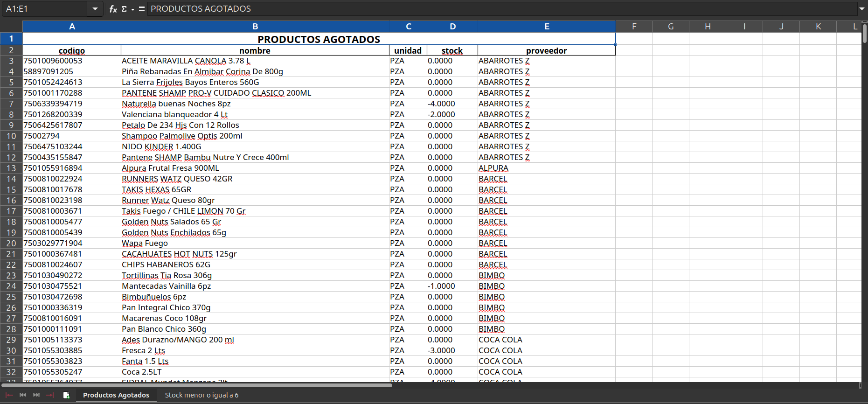The height and width of the screenshot is (404, 868).
Task: Select column D header
Action: (x=452, y=27)
